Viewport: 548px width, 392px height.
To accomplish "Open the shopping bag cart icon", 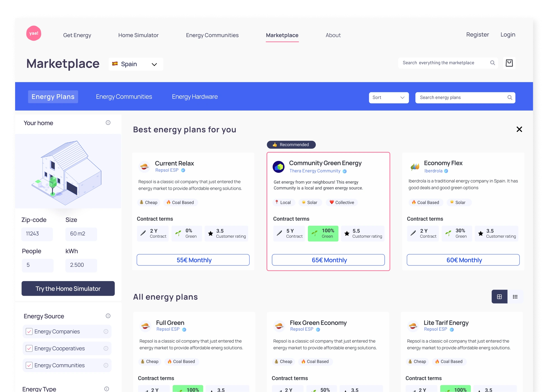I will coord(509,63).
